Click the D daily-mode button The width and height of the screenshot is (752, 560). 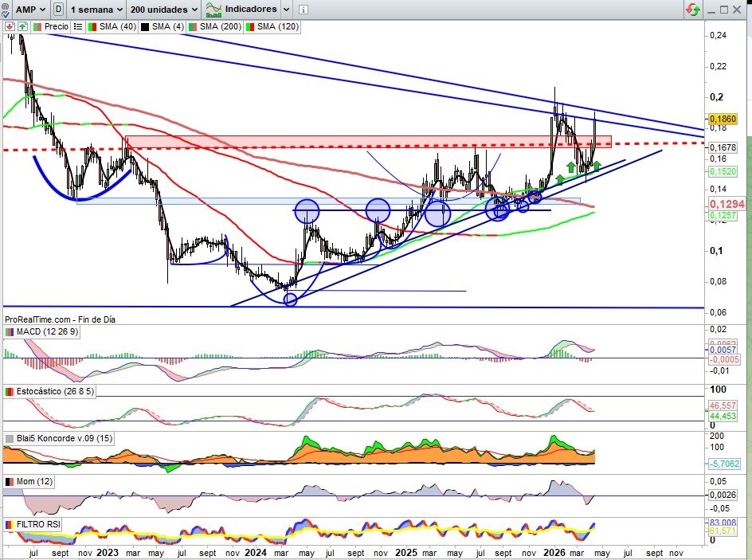(x=58, y=9)
